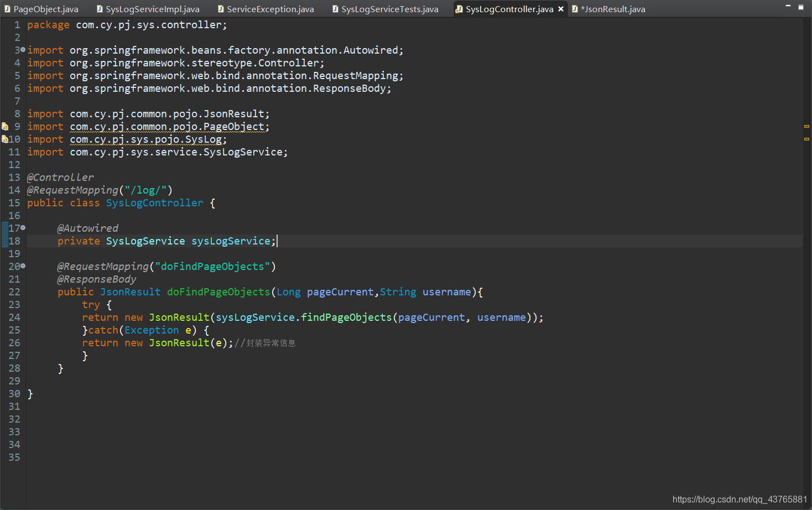Click line number 30 in the gutter
This screenshot has width=812, height=510.
[x=14, y=394]
